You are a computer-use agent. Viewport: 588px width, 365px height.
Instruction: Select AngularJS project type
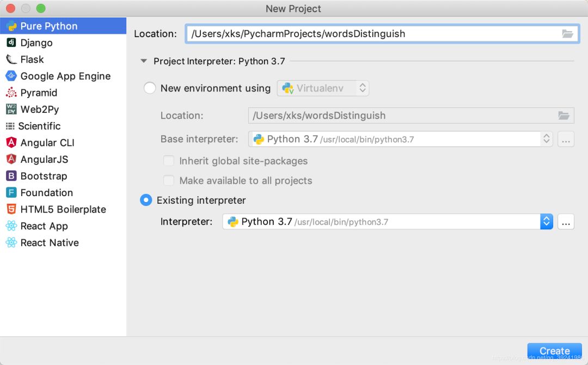pos(63,160)
